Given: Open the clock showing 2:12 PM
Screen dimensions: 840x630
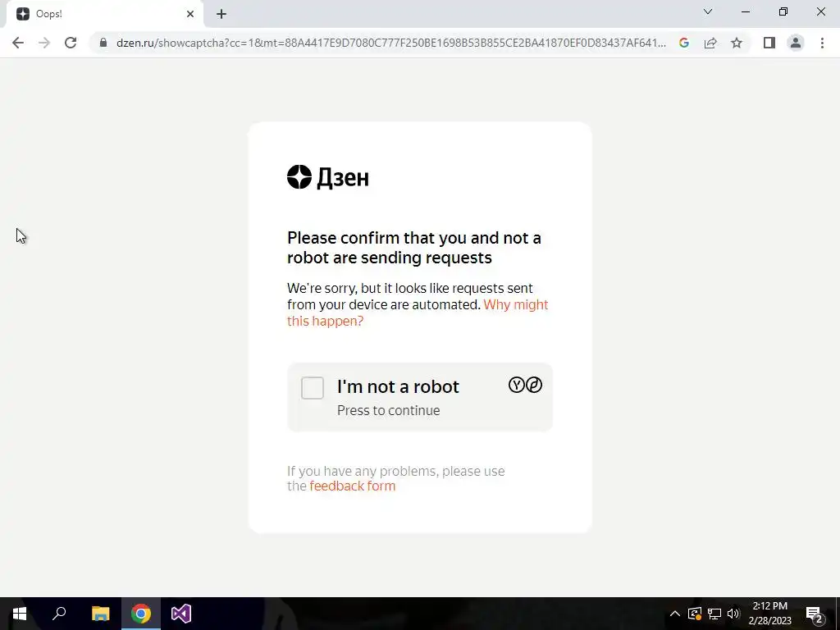Looking at the screenshot, I should tap(769, 614).
